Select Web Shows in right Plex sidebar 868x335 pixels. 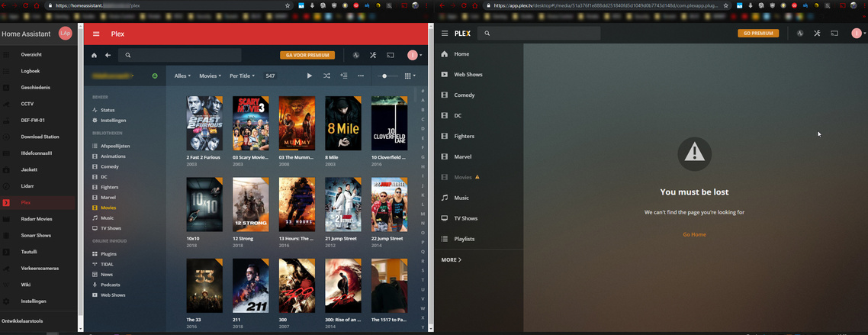coord(461,74)
